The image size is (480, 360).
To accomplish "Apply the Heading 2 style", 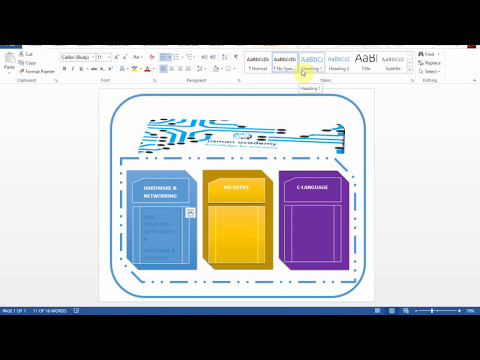I will (x=339, y=63).
